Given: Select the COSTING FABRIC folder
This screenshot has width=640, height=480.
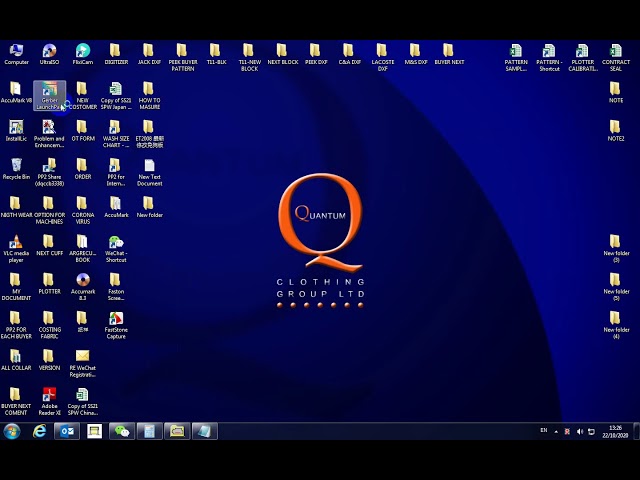Looking at the screenshot, I should click(49, 325).
